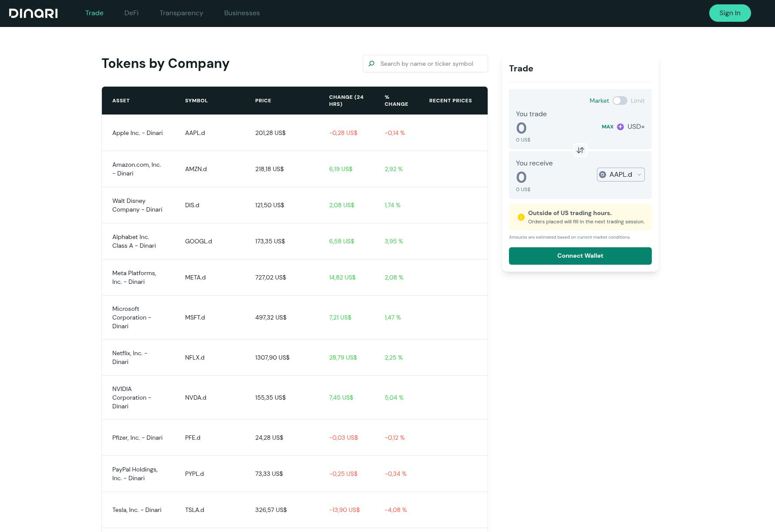Select NVIDIA Corporation - Dinari row
The height and width of the screenshot is (532, 775).
(295, 397)
